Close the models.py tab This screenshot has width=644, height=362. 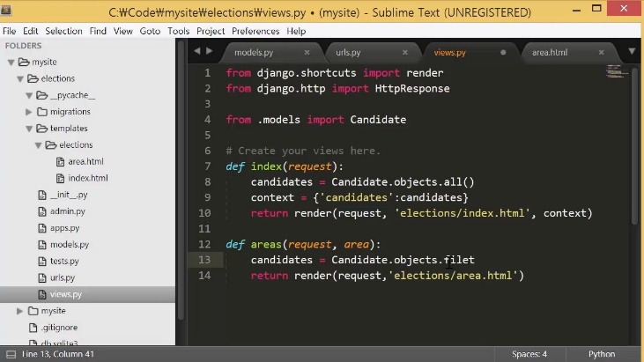click(x=307, y=53)
